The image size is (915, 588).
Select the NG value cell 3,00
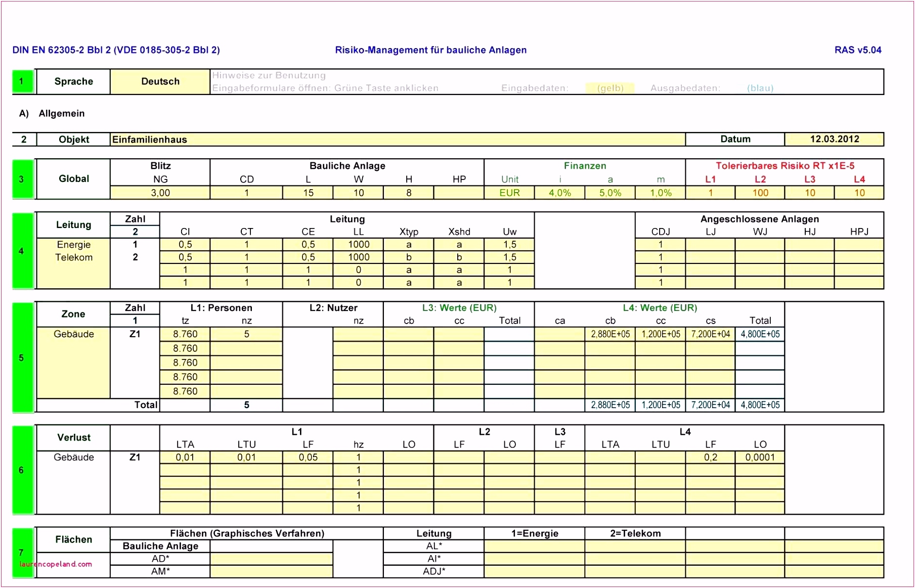click(160, 193)
